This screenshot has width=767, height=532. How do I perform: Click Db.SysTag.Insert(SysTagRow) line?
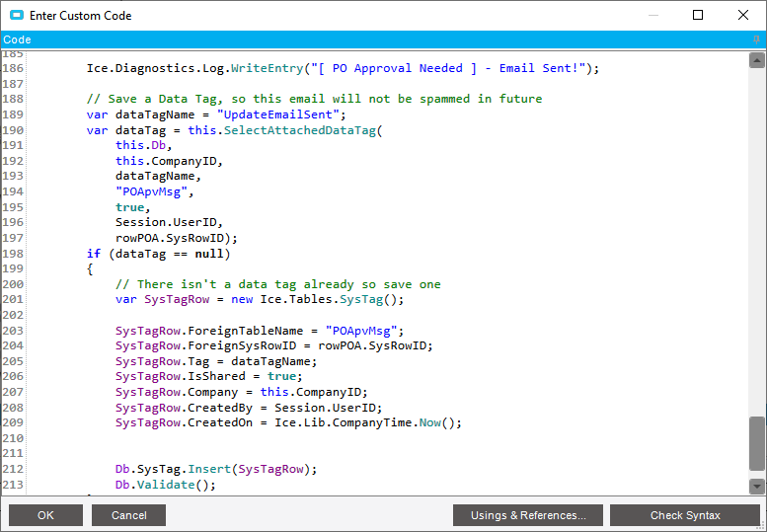click(x=216, y=469)
